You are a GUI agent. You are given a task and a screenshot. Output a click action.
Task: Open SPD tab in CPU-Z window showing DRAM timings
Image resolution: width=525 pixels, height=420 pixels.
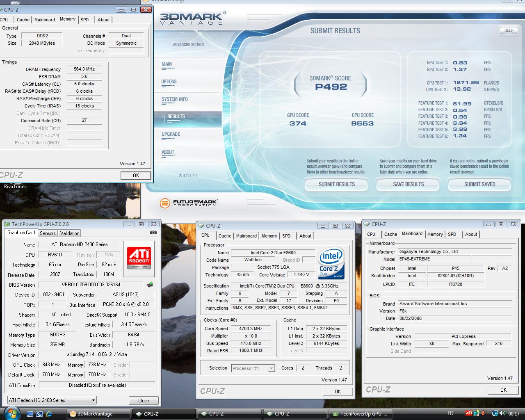(x=84, y=20)
